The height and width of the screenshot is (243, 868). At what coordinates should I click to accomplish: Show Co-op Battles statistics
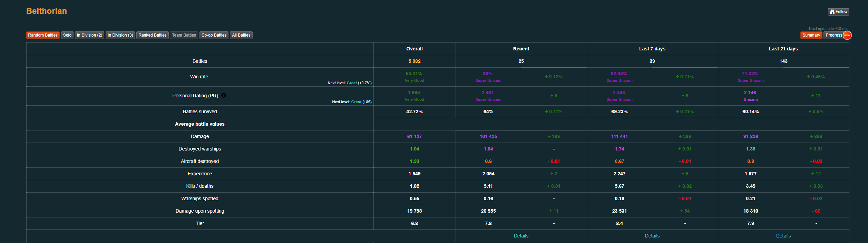(214, 35)
